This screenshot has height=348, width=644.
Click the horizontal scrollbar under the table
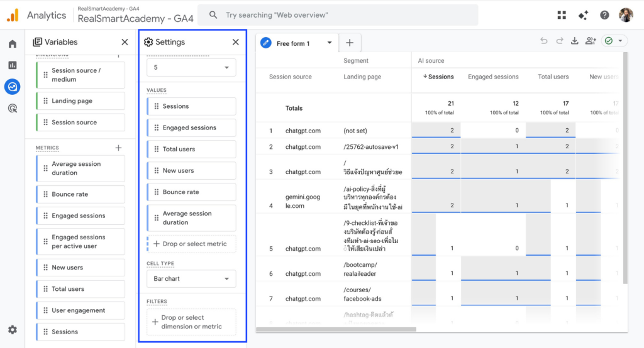click(336, 329)
